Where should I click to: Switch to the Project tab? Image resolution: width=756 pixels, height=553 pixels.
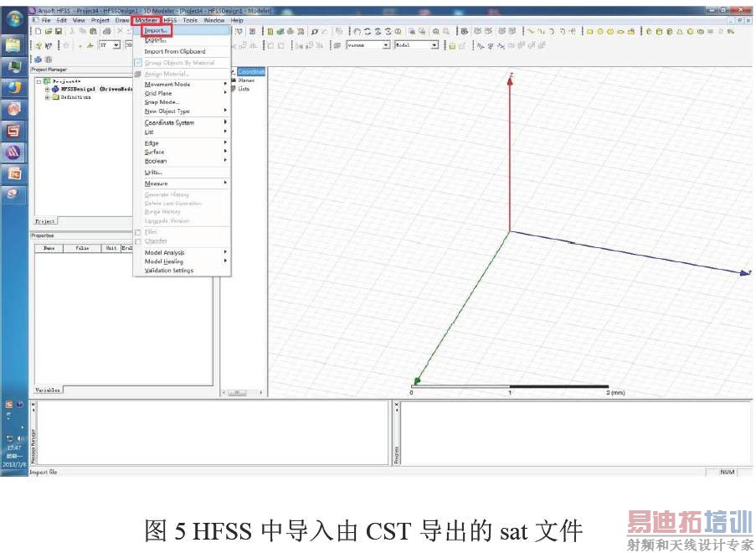(45, 221)
